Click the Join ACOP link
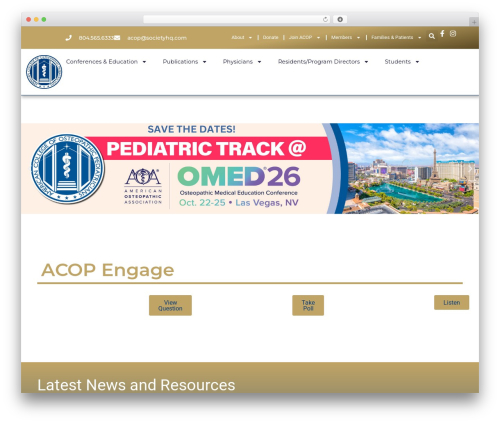Image resolution: width=500 pixels, height=423 pixels. [300, 37]
